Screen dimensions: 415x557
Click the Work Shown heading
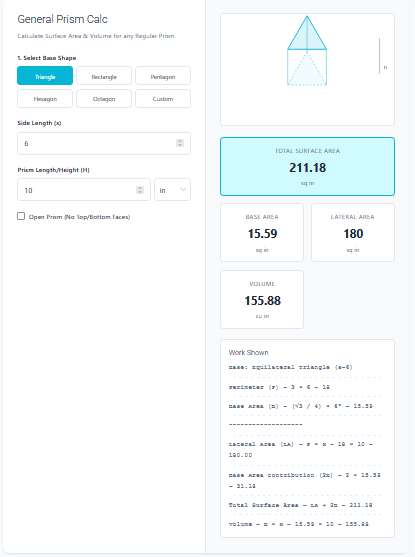point(248,352)
